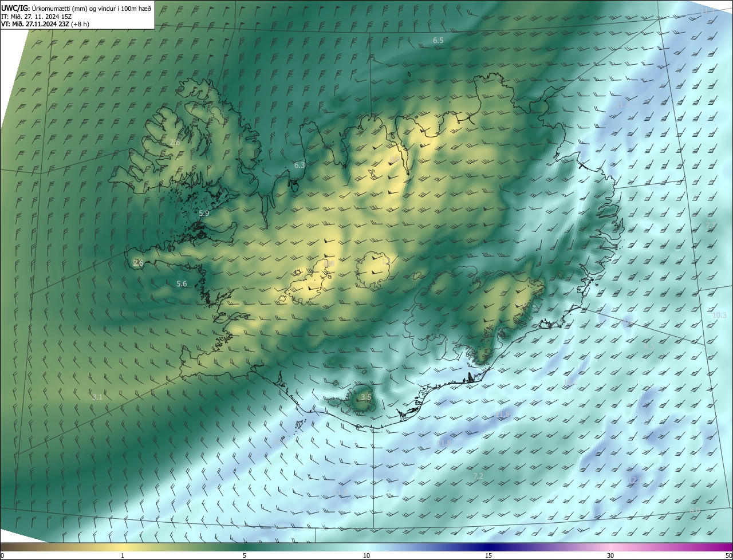Click the 6.3 value label
Screen dimensions: 733x560
(299, 165)
